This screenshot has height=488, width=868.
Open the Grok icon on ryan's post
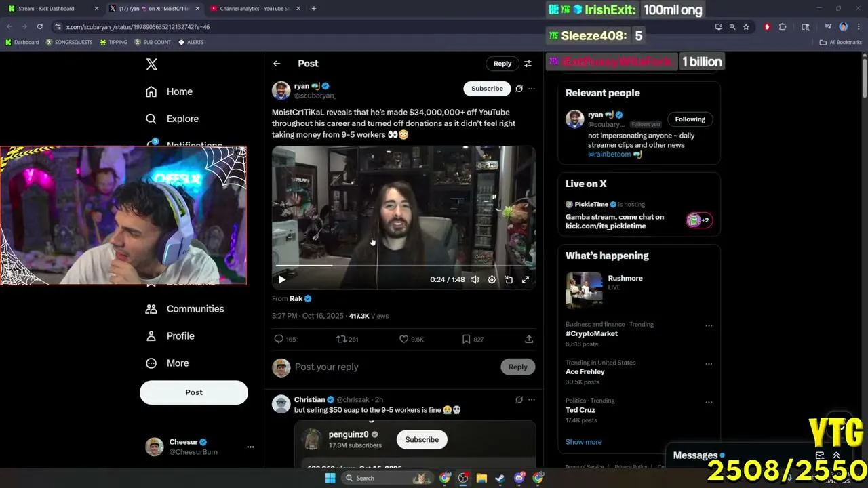519,89
